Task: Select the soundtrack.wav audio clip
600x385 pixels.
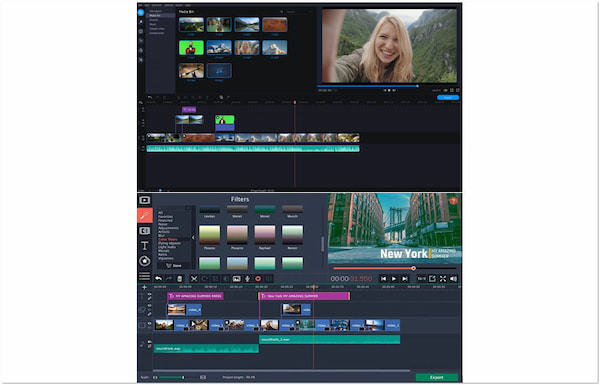Action: point(206,349)
